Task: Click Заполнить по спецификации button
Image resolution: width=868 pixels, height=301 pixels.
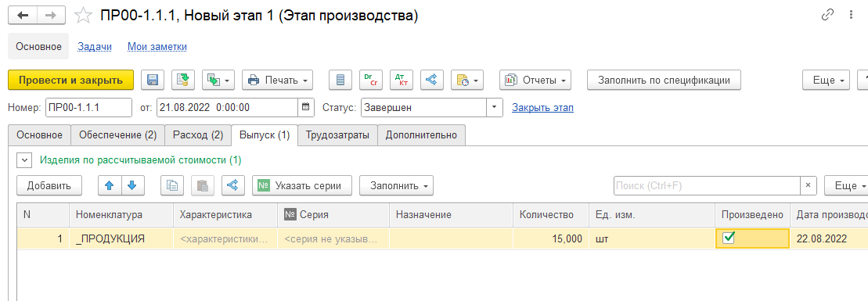Action: (664, 81)
